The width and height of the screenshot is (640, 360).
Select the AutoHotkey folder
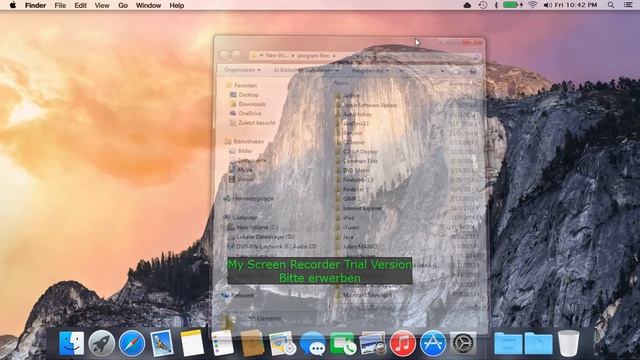click(x=358, y=114)
